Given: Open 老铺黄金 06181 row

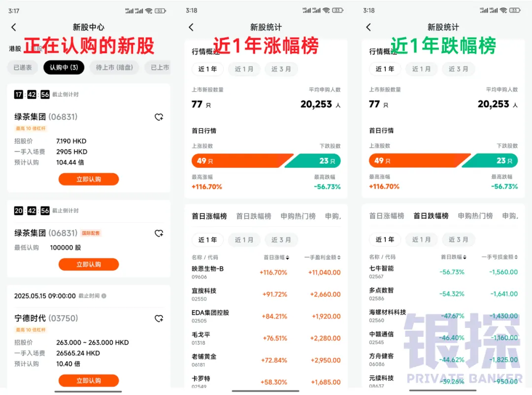Looking at the screenshot, I should click(266, 360).
